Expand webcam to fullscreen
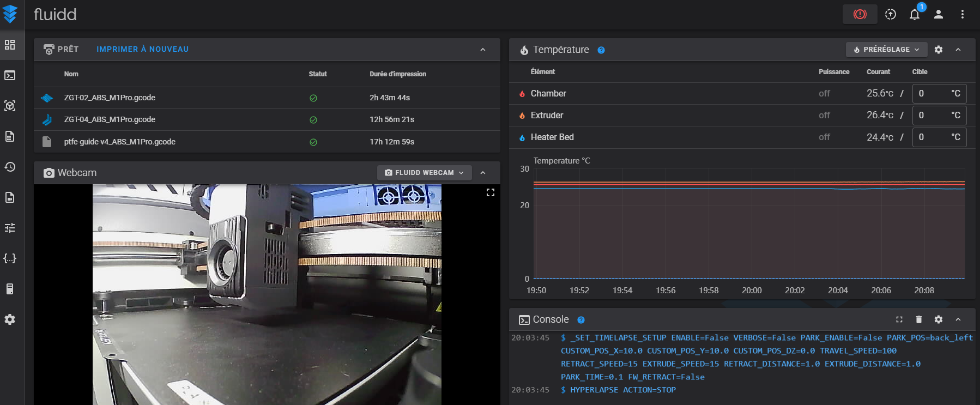The height and width of the screenshot is (405, 980). [x=491, y=192]
